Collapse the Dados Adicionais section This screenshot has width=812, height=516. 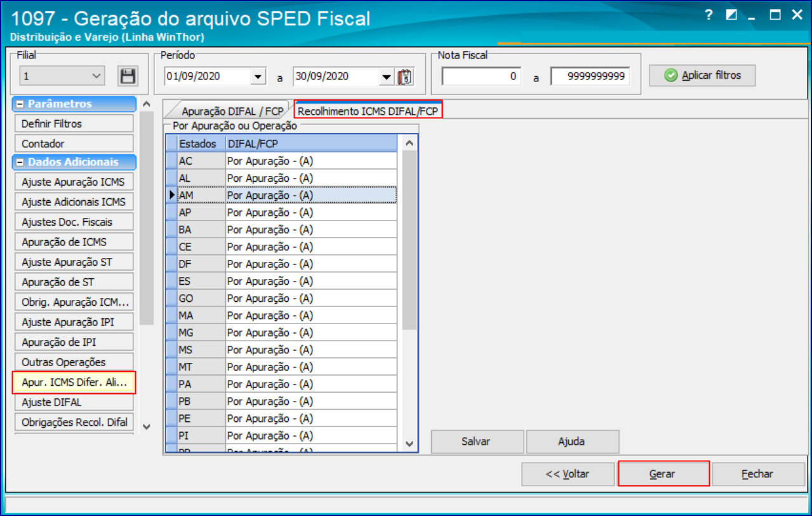point(20,163)
